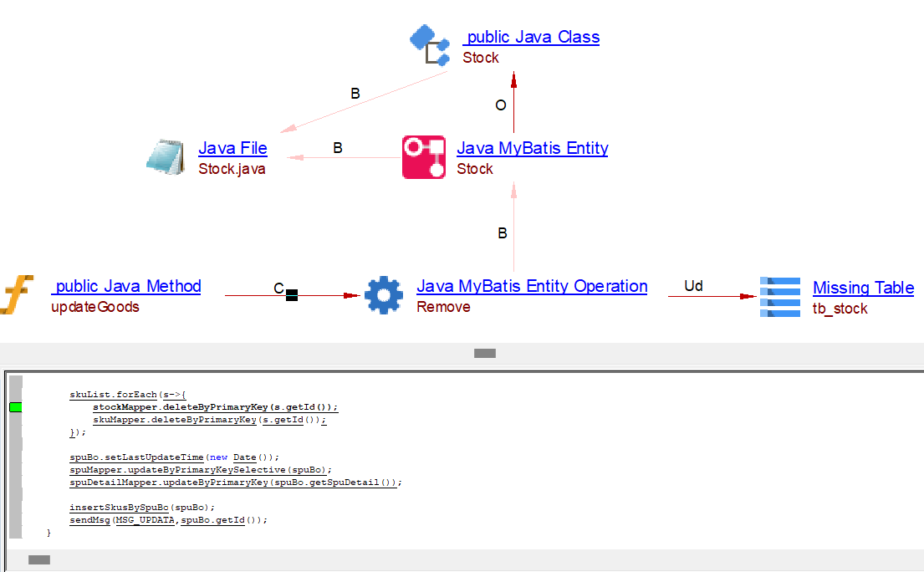Click the code panel's horizontal scrollbar thumb
Image resolution: width=924 pixels, height=572 pixels.
39,559
